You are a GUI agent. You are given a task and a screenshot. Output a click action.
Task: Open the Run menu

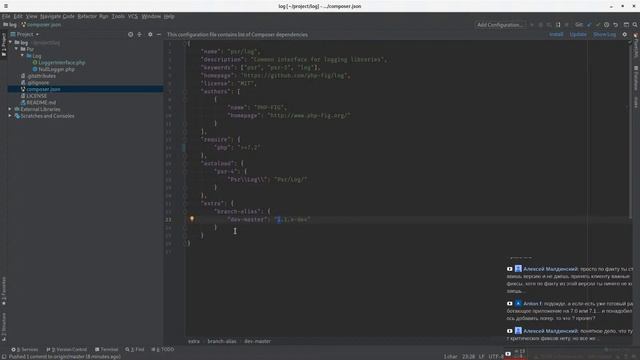tap(104, 16)
